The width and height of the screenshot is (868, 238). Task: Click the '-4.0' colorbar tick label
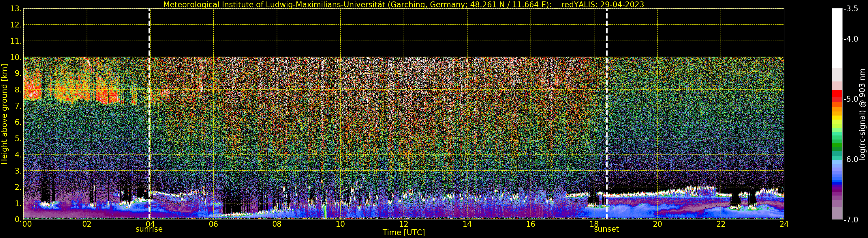click(851, 39)
